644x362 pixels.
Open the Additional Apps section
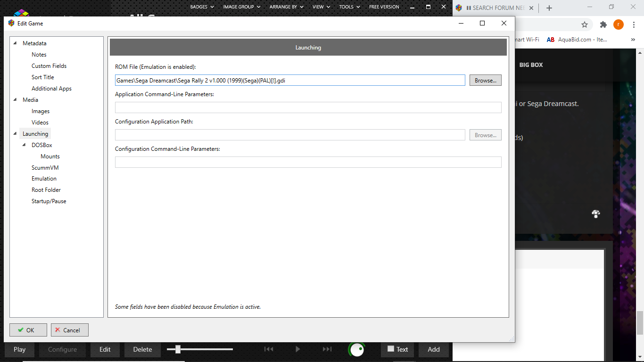tap(51, 89)
